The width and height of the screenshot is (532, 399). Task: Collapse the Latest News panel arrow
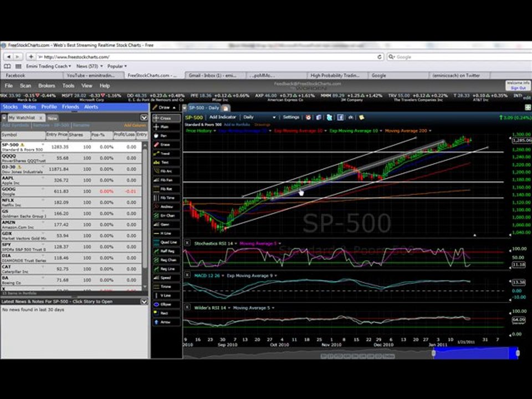[144, 301]
